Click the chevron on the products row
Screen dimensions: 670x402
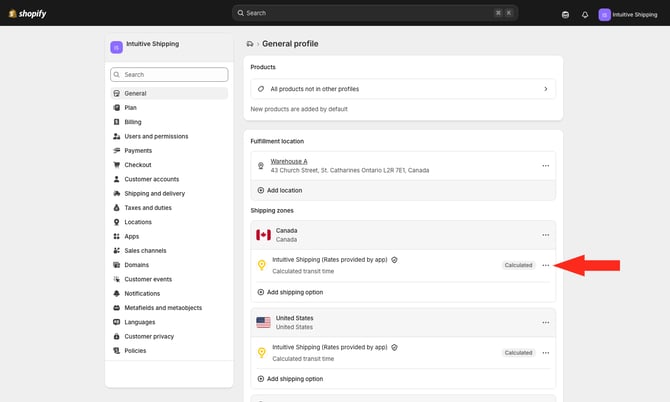point(546,89)
